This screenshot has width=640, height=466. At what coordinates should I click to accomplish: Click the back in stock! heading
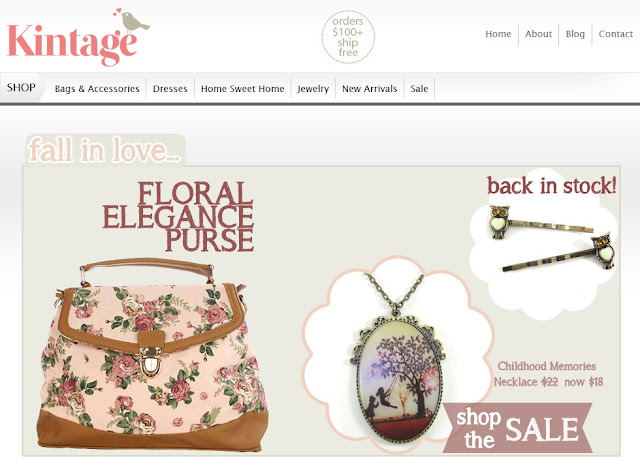tap(551, 186)
